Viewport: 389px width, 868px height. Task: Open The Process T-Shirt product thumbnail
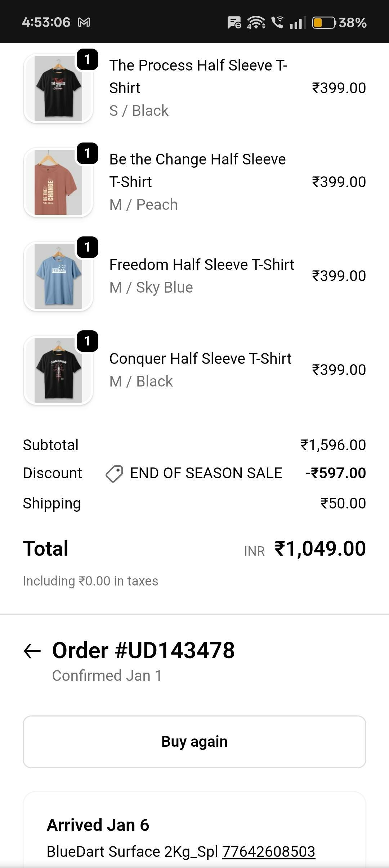point(58,89)
